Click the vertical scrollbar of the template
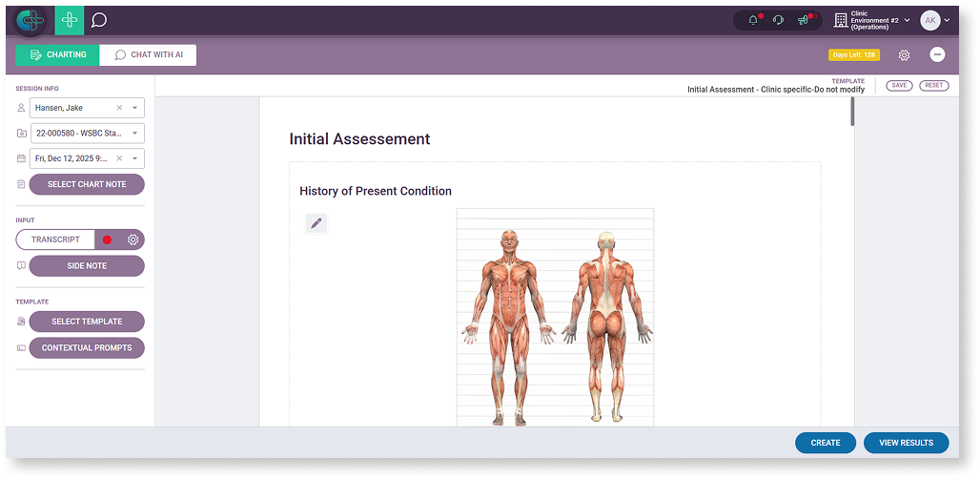Image resolution: width=980 pixels, height=479 pixels. pos(852,113)
